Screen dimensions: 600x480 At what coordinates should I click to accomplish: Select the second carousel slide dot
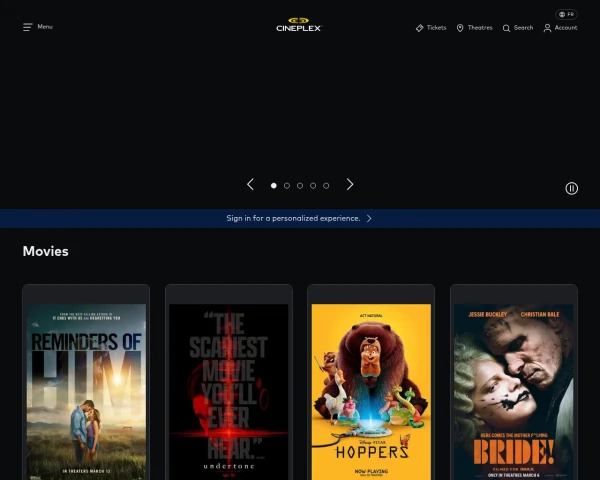coord(287,185)
